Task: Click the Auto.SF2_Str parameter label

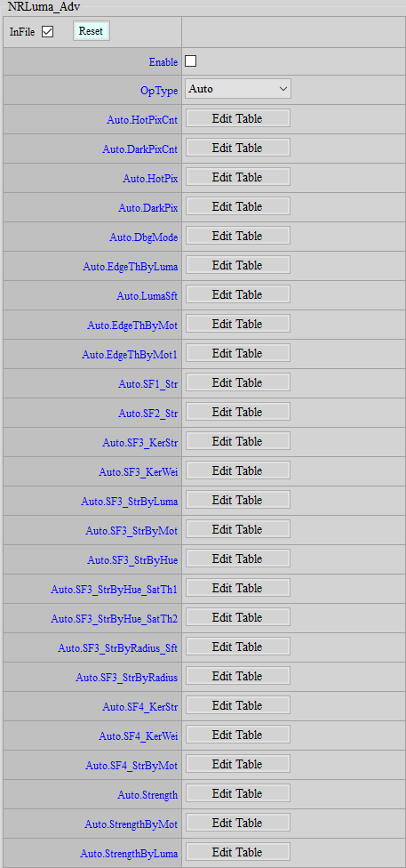Action: 148,414
